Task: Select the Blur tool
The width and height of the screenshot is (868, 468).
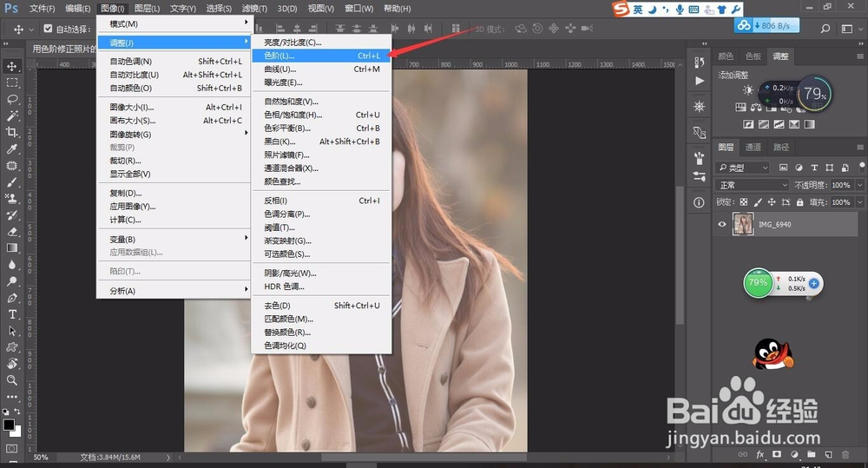Action: tap(11, 265)
